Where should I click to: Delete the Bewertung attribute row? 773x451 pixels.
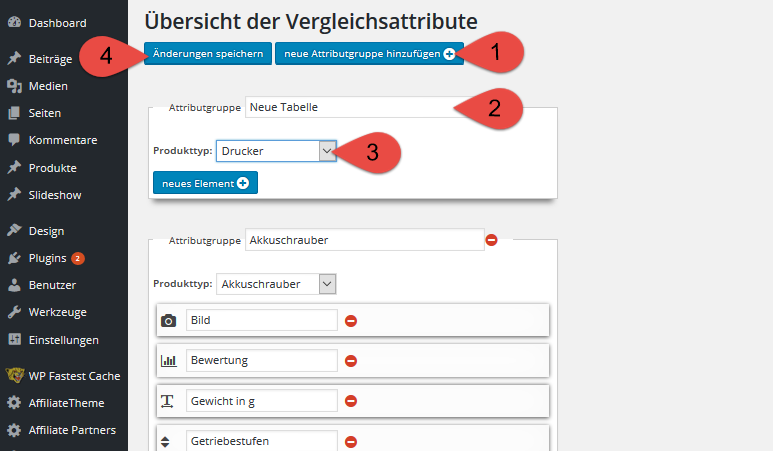(x=351, y=361)
